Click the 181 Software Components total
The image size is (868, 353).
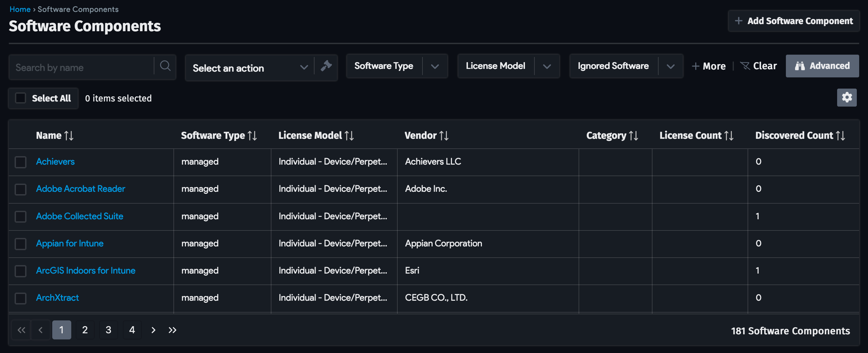pyautogui.click(x=791, y=331)
